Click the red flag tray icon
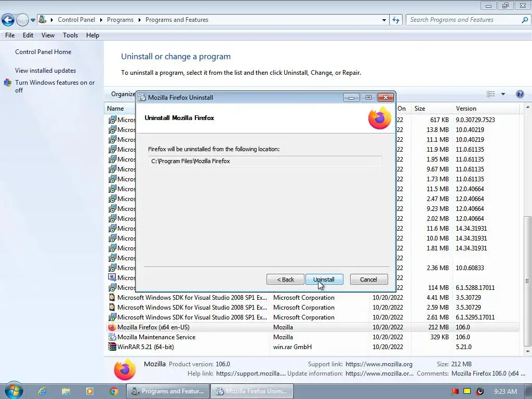 (x=455, y=391)
